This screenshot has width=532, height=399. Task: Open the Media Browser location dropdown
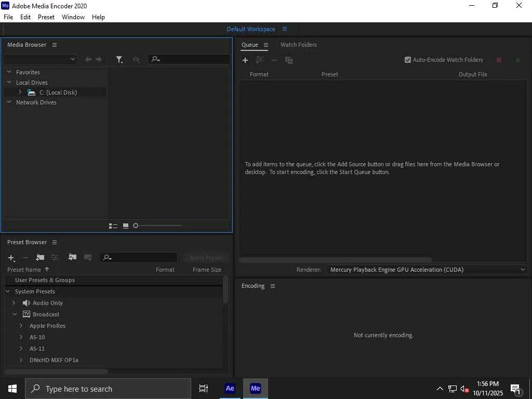tap(40, 59)
